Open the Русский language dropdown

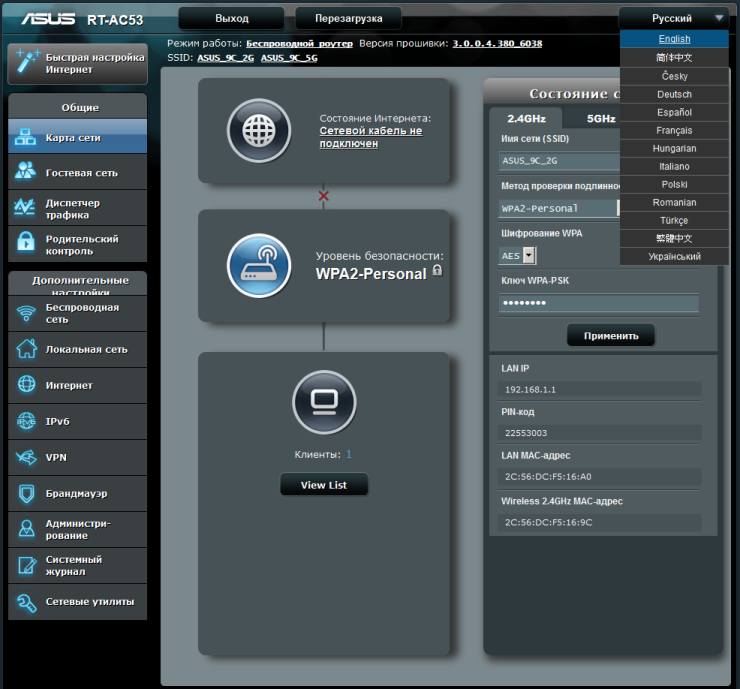674,18
